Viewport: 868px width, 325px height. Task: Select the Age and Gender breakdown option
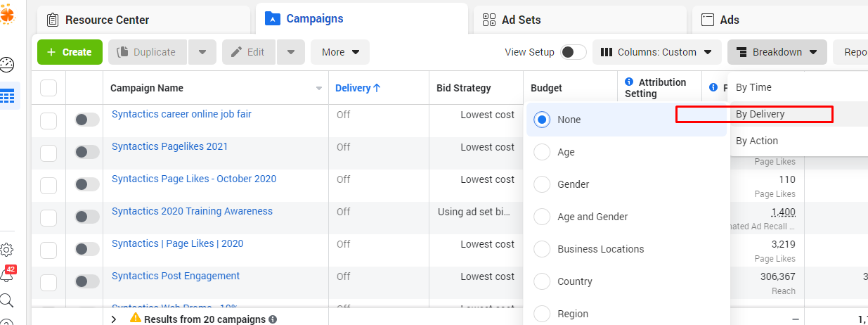tap(626, 217)
